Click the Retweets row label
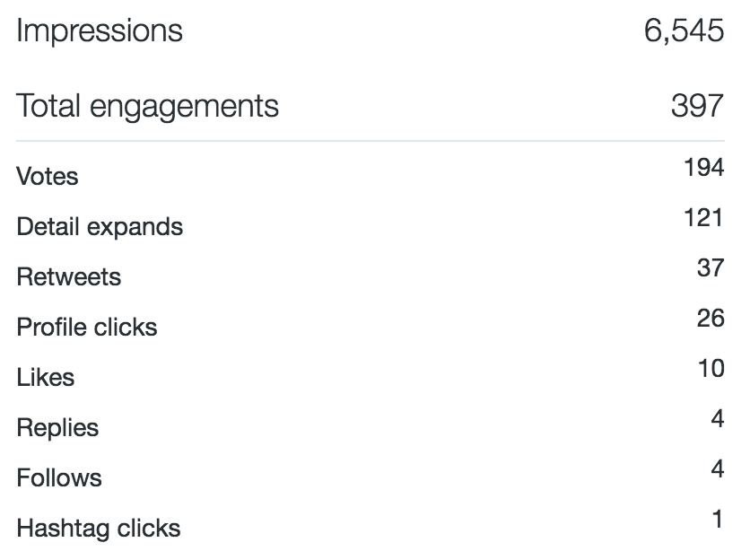 pyautogui.click(x=69, y=276)
